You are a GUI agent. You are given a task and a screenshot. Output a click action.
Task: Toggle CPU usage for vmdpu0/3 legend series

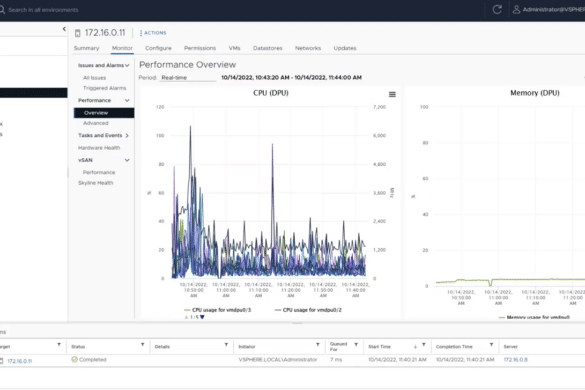point(218,310)
